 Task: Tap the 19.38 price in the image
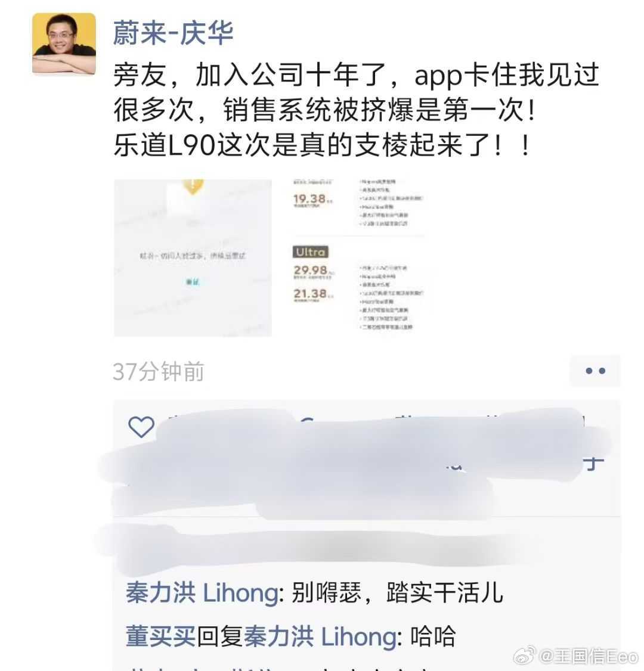pyautogui.click(x=310, y=199)
